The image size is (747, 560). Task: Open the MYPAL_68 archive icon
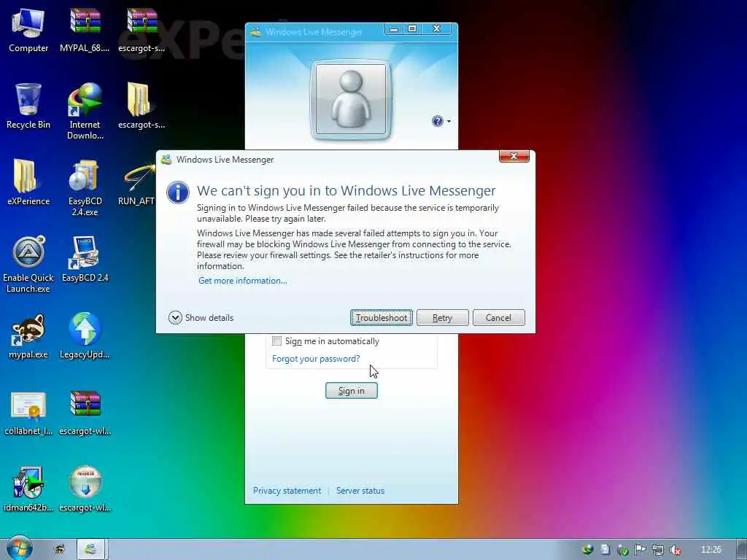pos(85,31)
